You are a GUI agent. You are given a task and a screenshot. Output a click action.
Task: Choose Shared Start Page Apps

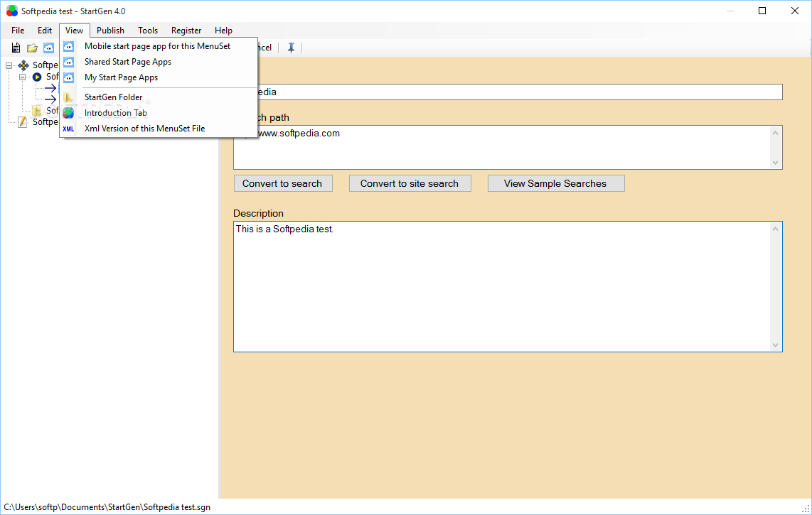(159, 62)
